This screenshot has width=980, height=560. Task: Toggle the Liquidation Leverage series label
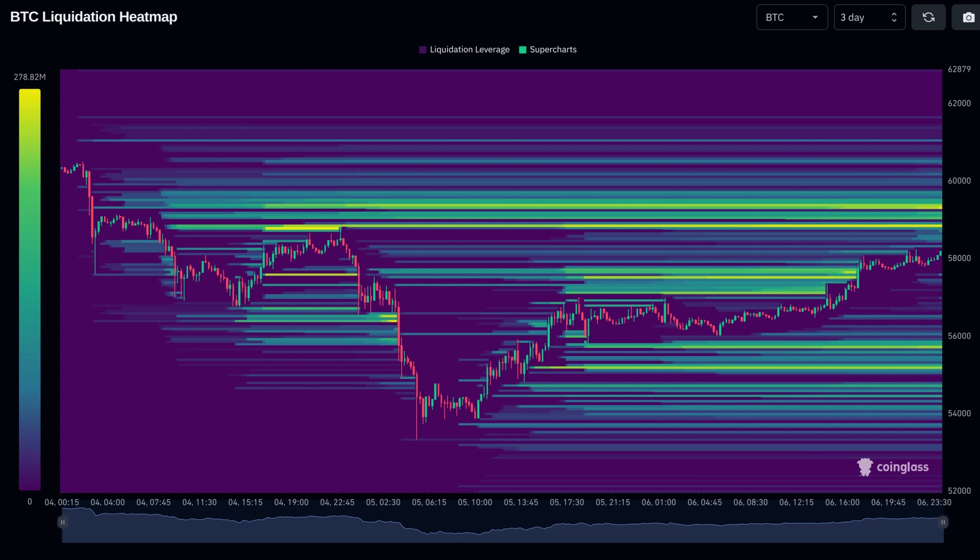(x=470, y=49)
